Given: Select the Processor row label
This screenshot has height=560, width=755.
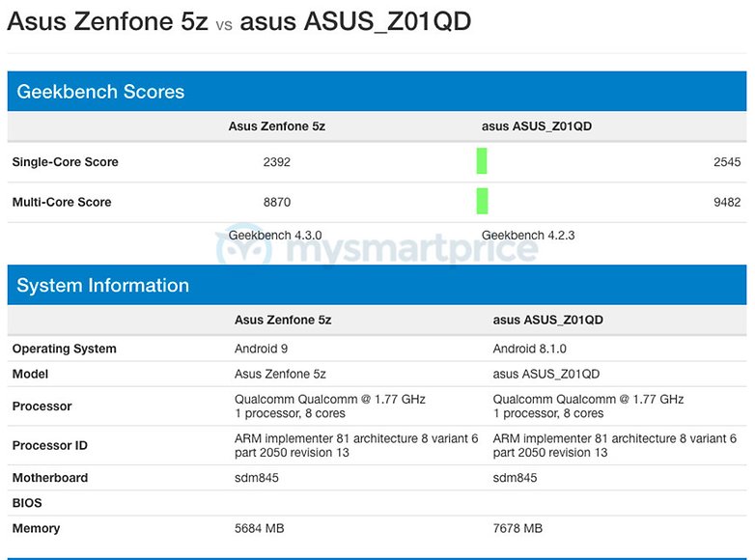Looking at the screenshot, I should pyautogui.click(x=42, y=406).
